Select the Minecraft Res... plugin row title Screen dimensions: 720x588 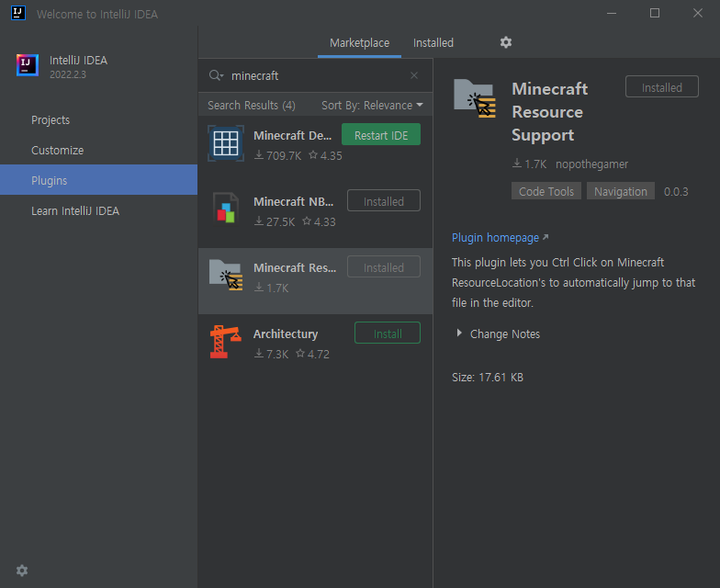coord(295,268)
